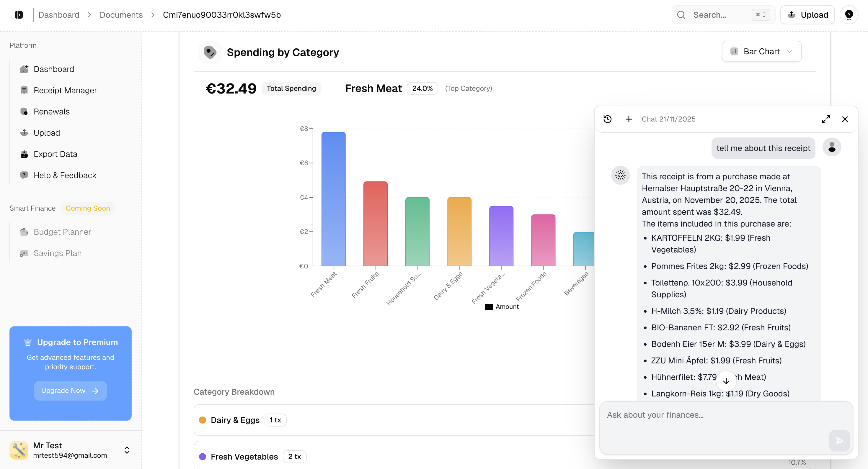This screenshot has height=469, width=868.
Task: Expand Mr Test account switcher
Action: pos(127,450)
